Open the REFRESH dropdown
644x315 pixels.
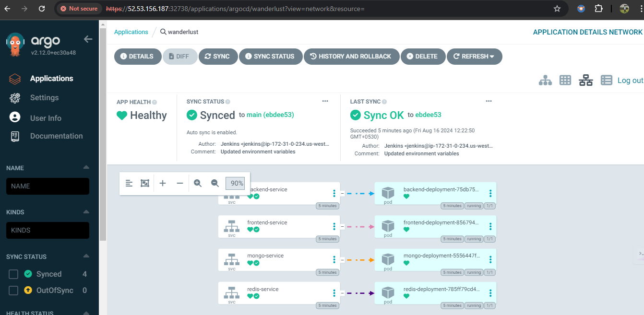pyautogui.click(x=475, y=56)
